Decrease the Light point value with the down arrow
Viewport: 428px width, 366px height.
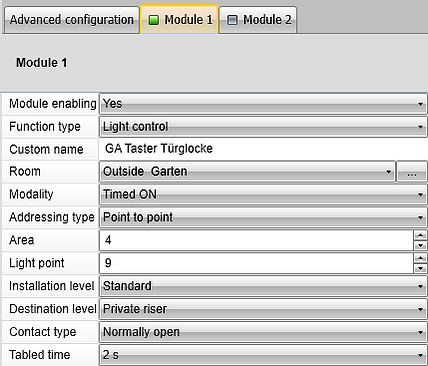pos(420,269)
